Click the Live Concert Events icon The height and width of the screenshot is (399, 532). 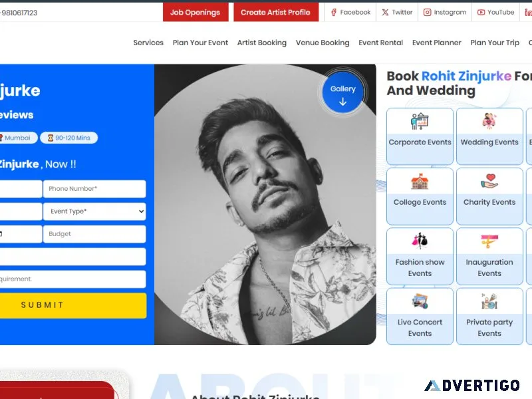(420, 301)
